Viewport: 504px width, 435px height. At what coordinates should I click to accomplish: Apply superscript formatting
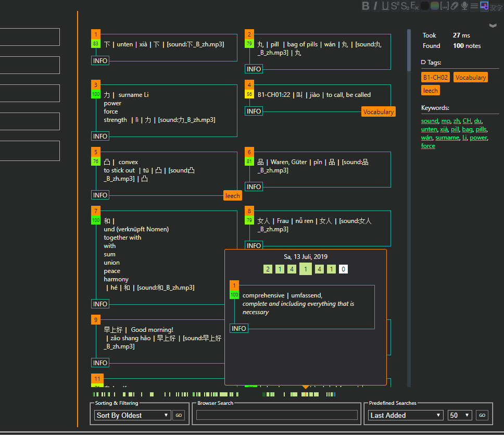click(395, 6)
